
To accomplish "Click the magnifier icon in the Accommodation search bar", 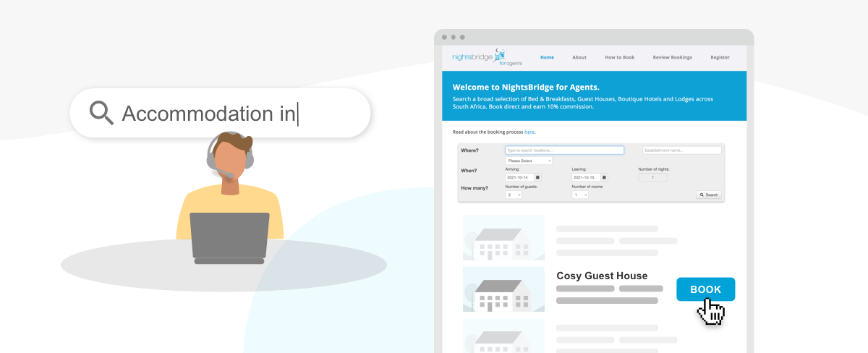I will 101,113.
